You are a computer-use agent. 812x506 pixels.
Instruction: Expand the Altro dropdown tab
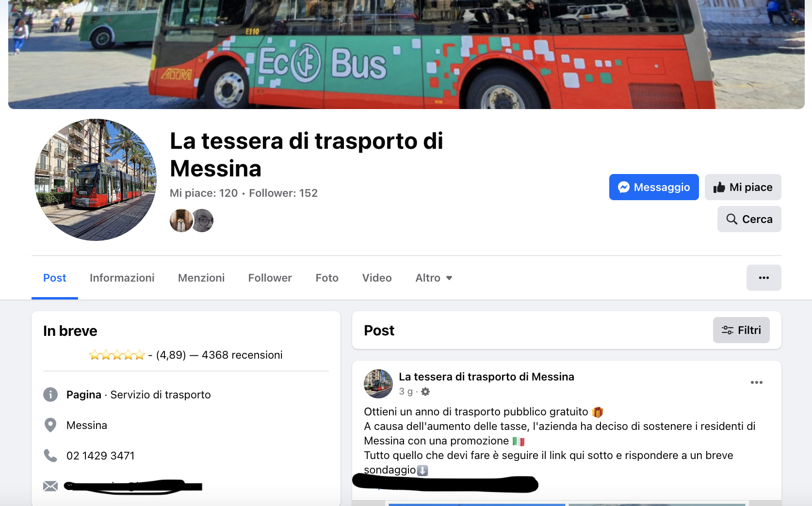[434, 278]
